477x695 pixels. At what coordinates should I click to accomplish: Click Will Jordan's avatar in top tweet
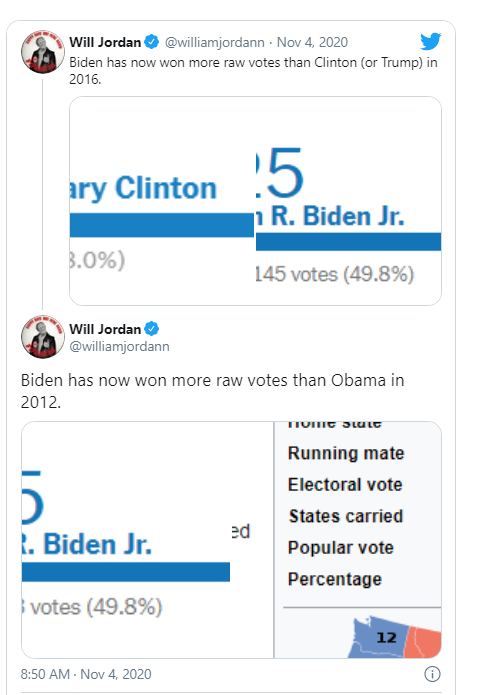coord(43,51)
